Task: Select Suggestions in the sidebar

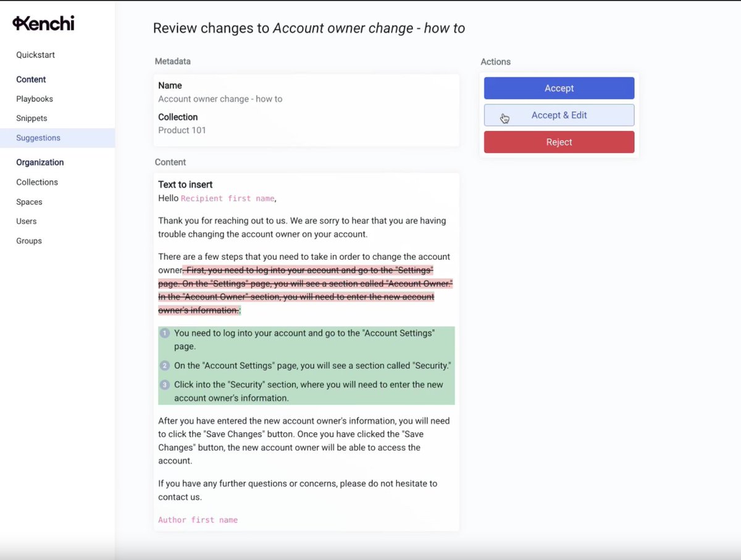Action: tap(57, 138)
